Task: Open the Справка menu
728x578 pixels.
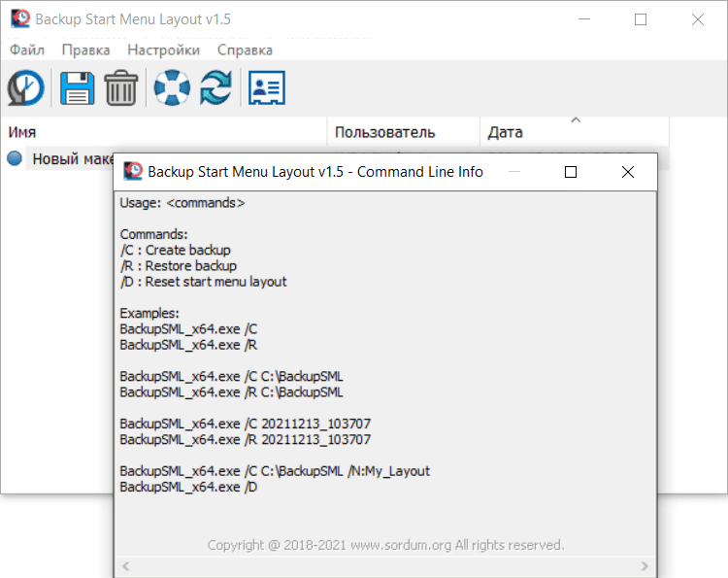Action: (245, 50)
